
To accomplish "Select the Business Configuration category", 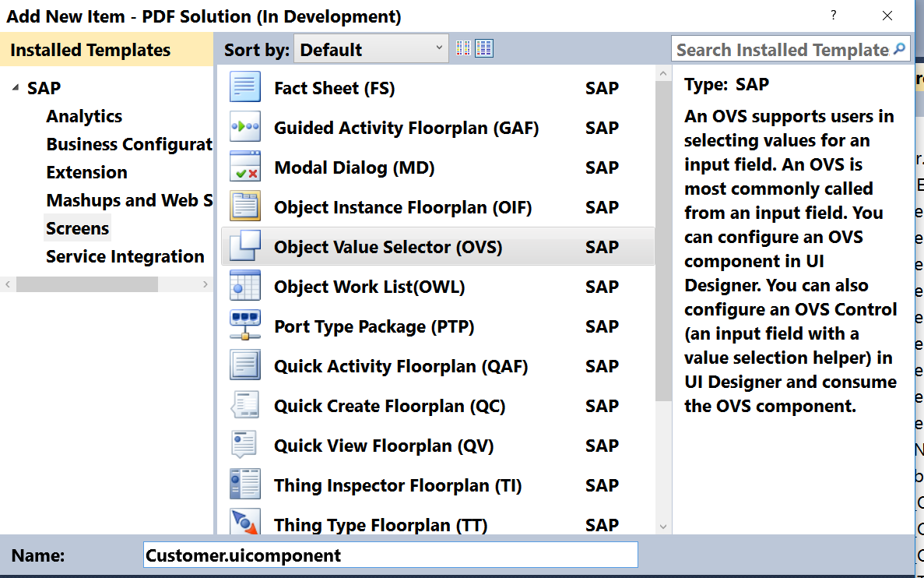I will [129, 144].
